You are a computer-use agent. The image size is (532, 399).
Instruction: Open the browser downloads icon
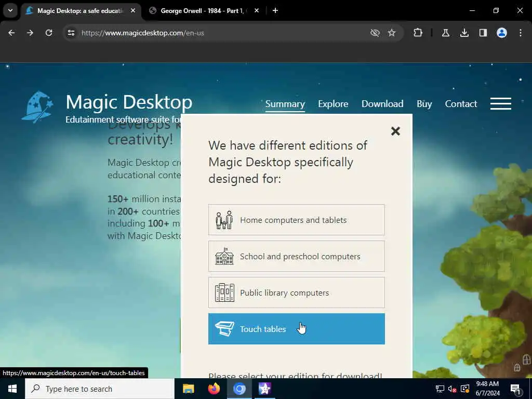(464, 33)
